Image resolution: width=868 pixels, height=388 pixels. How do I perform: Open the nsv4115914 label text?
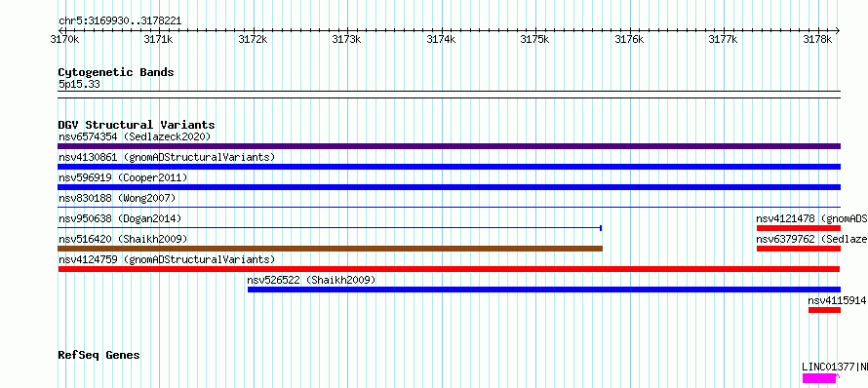[x=838, y=300]
